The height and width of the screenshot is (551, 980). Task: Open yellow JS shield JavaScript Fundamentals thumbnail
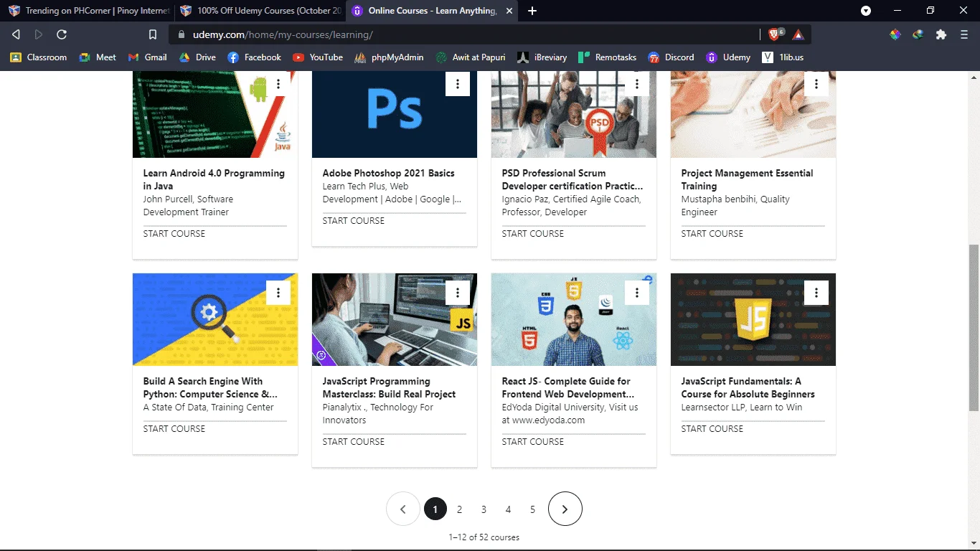pos(753,319)
